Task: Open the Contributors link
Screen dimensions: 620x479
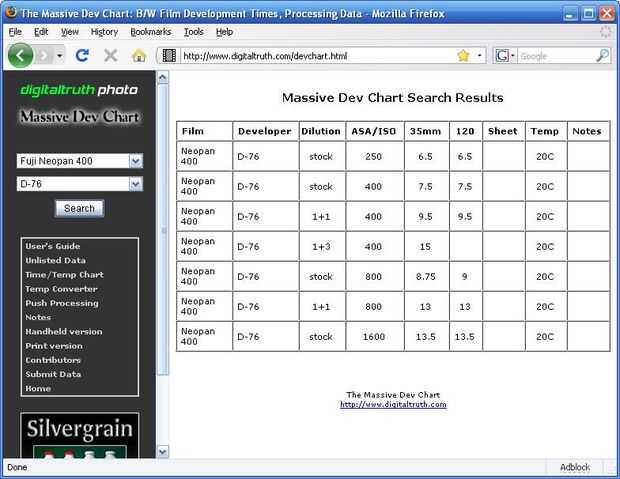Action: click(x=53, y=360)
